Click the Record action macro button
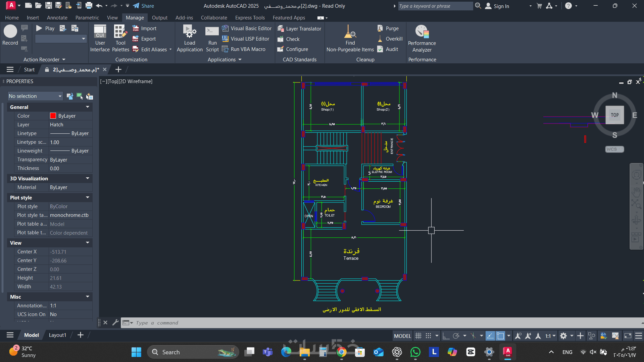The width and height of the screenshot is (644, 362). 10,35
